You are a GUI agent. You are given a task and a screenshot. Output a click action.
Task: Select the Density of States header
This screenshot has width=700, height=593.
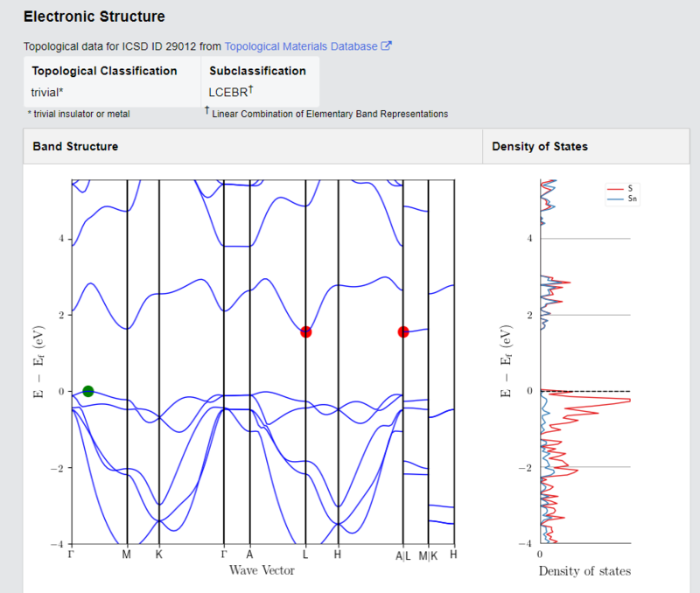pyautogui.click(x=540, y=146)
